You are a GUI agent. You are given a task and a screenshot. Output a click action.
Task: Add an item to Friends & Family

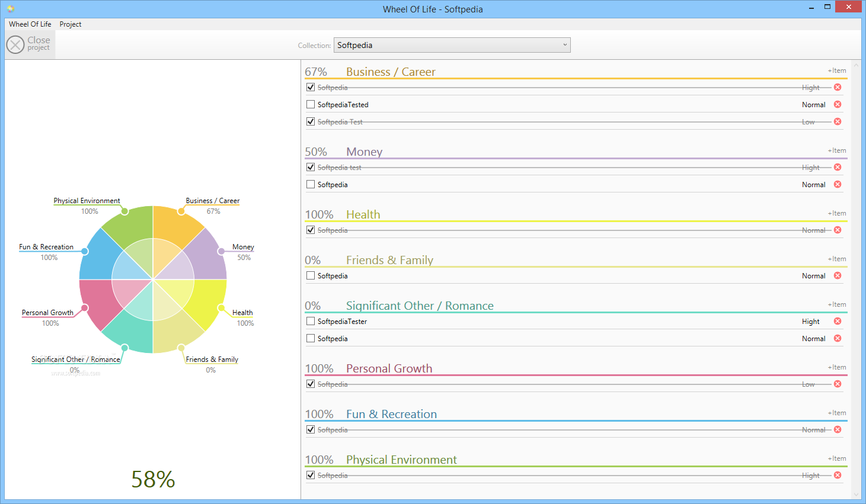point(837,259)
